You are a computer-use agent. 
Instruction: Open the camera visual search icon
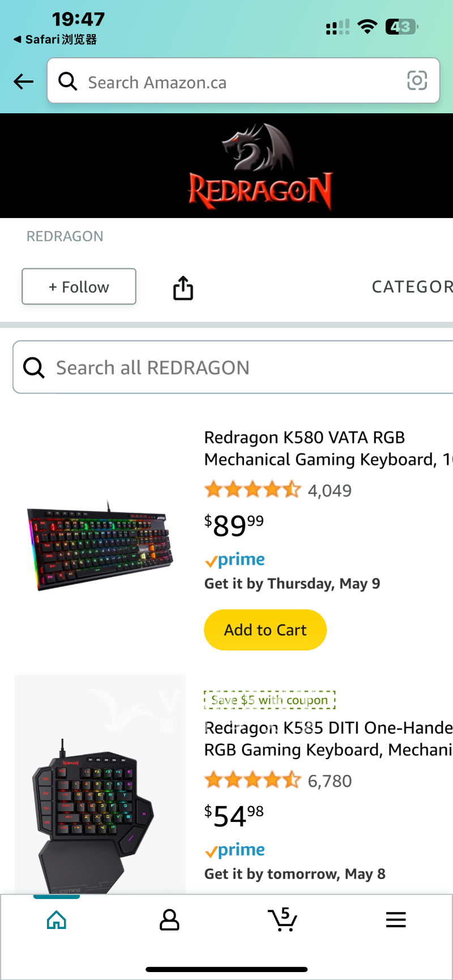(417, 81)
